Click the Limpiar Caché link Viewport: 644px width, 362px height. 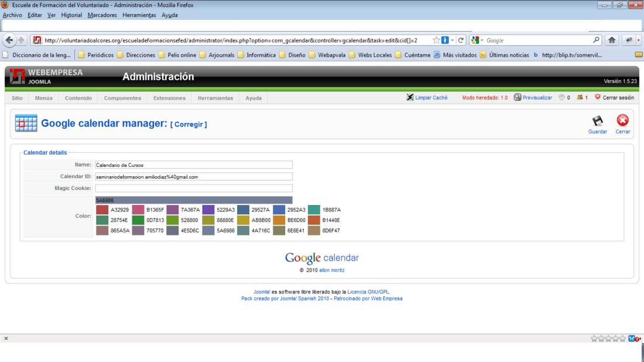pyautogui.click(x=431, y=98)
